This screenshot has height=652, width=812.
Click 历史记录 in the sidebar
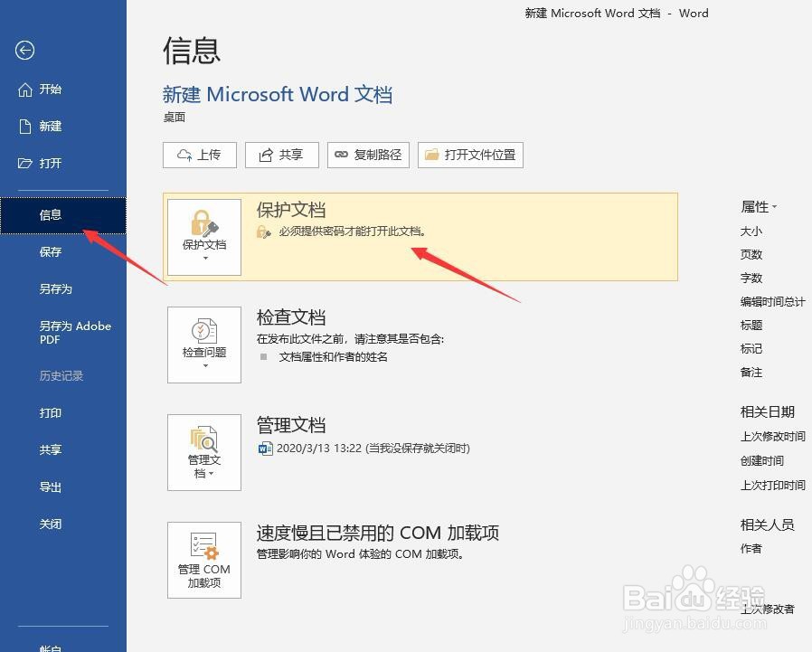point(63,375)
